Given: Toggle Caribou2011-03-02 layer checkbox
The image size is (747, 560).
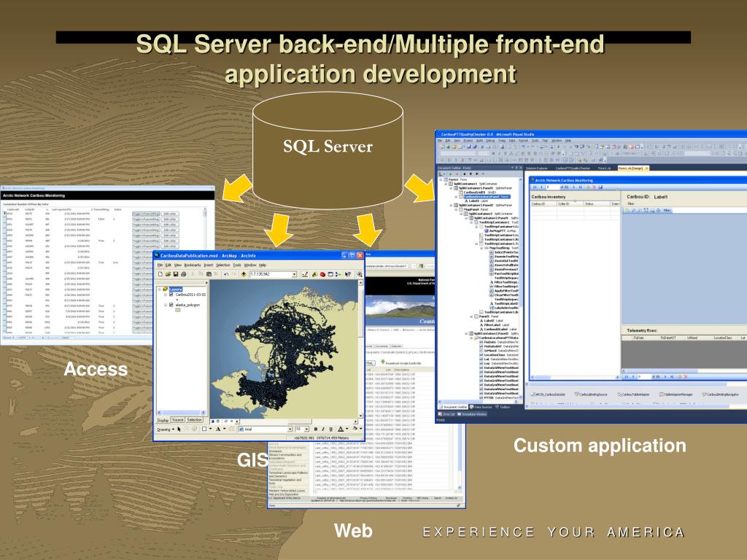Looking at the screenshot, I should point(171,295).
